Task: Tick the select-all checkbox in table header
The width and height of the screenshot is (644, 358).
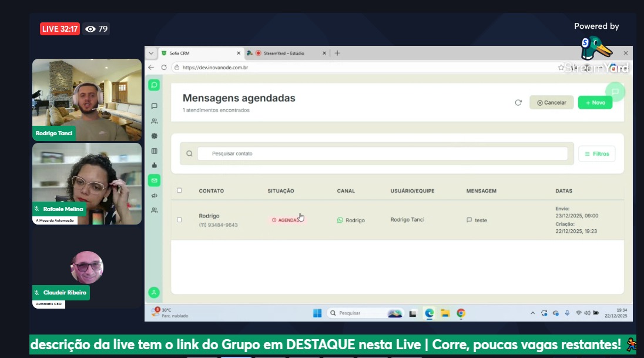Action: pyautogui.click(x=180, y=190)
